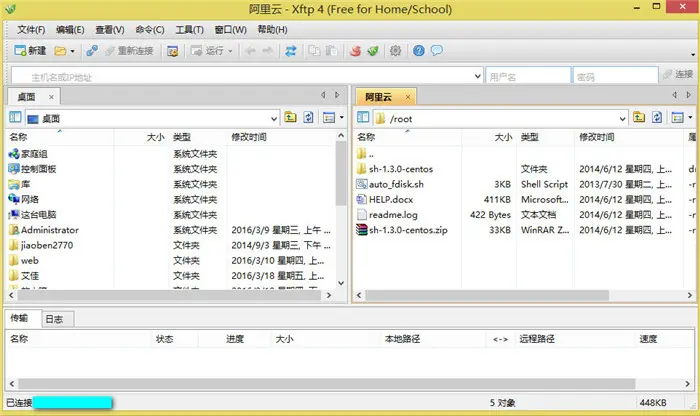The width and height of the screenshot is (700, 416).
Task: Select the web folder in local list
Action: pyautogui.click(x=24, y=260)
